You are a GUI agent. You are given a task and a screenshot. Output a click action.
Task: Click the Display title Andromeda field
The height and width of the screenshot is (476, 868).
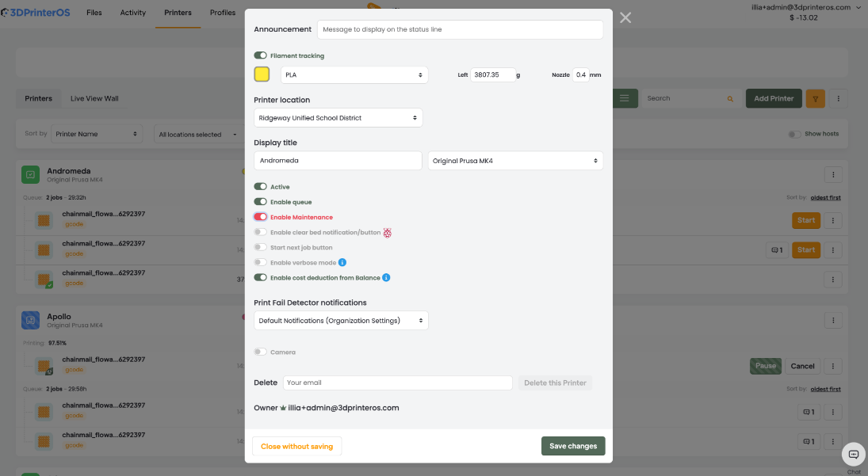point(338,160)
